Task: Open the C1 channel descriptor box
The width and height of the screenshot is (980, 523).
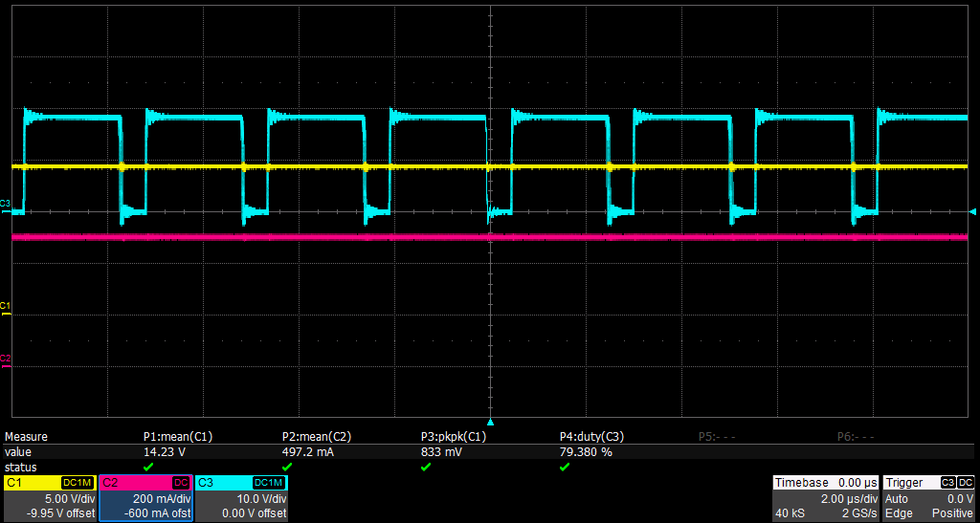Action: point(51,498)
